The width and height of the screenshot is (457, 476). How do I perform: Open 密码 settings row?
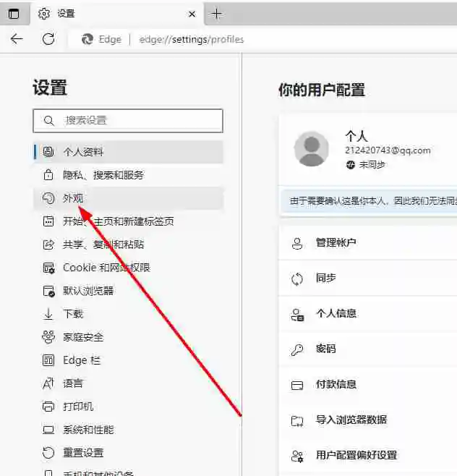(368, 349)
